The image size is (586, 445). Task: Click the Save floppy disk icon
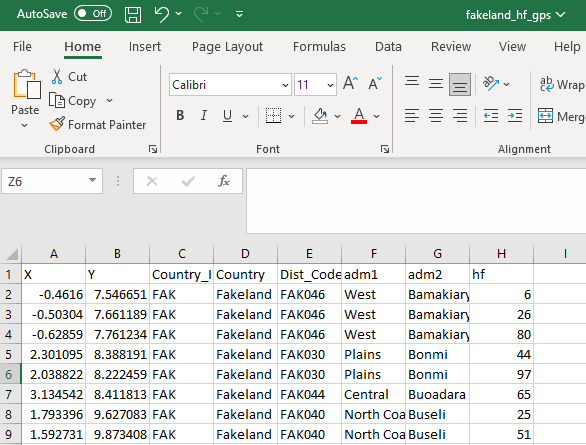[133, 15]
